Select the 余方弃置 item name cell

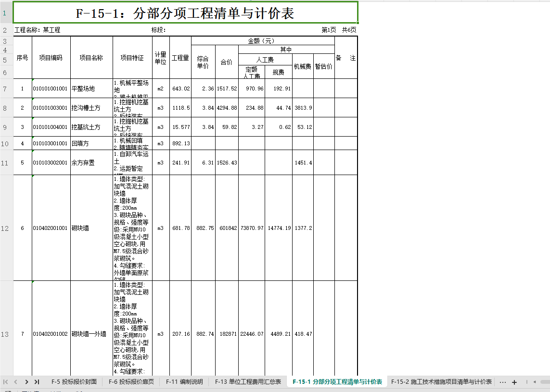[x=91, y=163]
